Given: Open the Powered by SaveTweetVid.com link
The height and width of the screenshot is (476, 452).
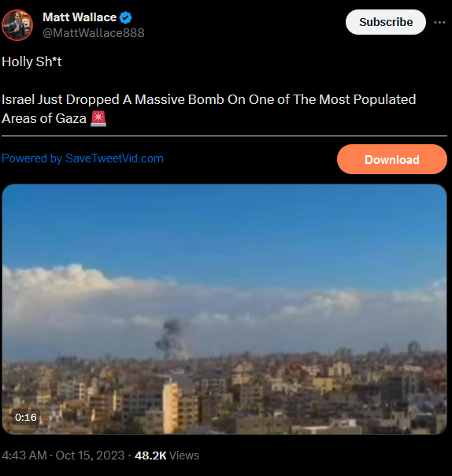Looking at the screenshot, I should click(83, 158).
